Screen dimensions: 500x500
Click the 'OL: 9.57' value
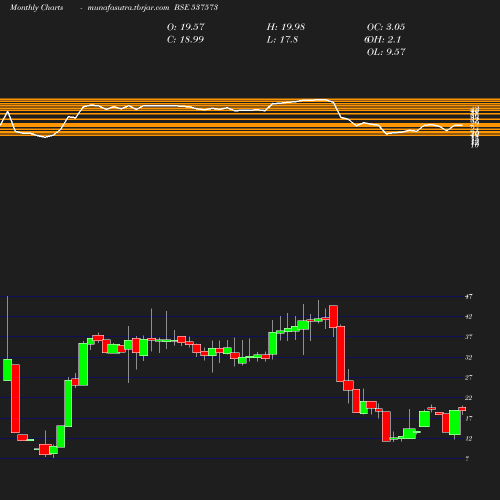(386, 52)
